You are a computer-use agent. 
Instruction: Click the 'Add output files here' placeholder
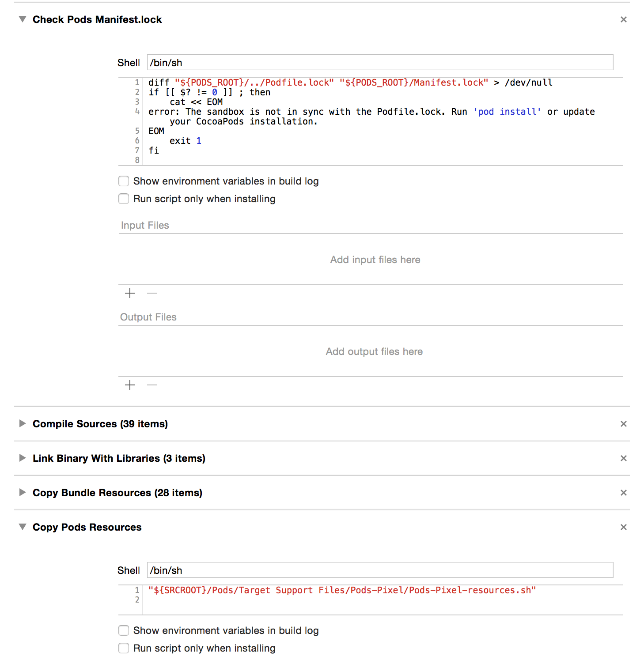[374, 351]
